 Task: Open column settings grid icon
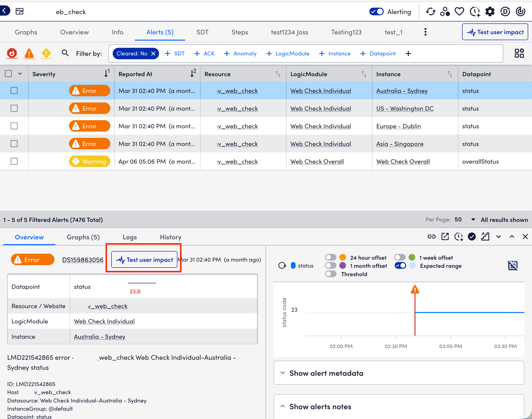[519, 53]
